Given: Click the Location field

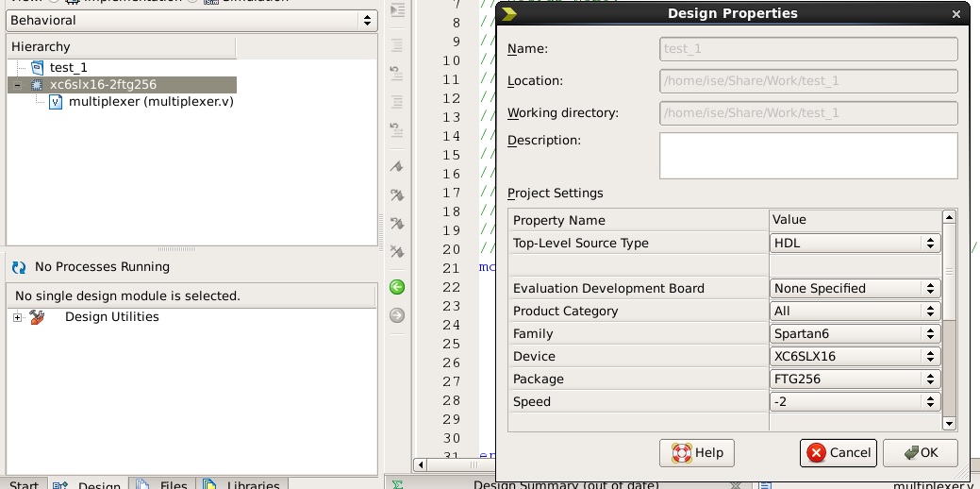Looking at the screenshot, I should click(808, 81).
